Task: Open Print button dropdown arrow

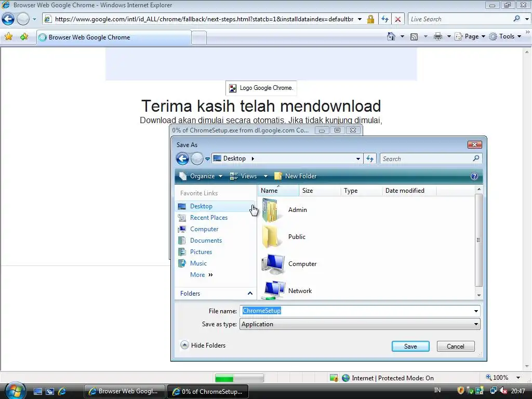Action: click(x=448, y=36)
